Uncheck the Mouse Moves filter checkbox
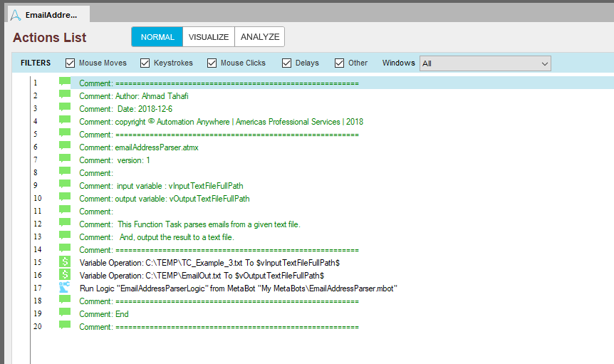The image size is (614, 364). (x=71, y=63)
